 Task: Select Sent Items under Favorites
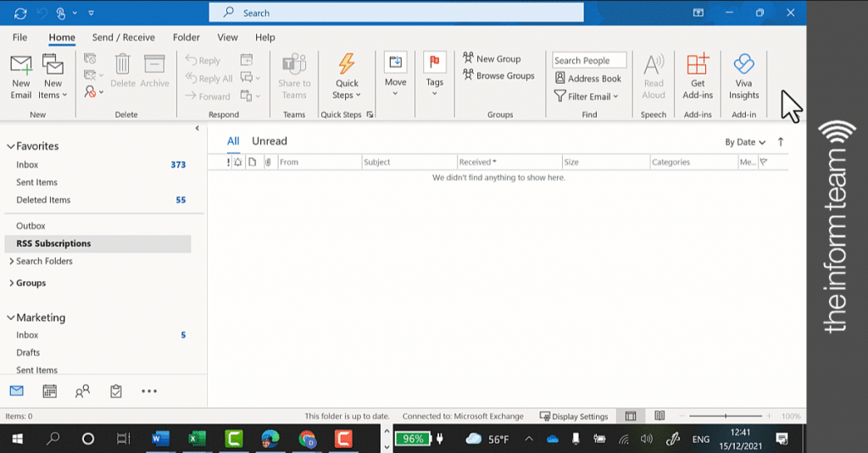98,182
